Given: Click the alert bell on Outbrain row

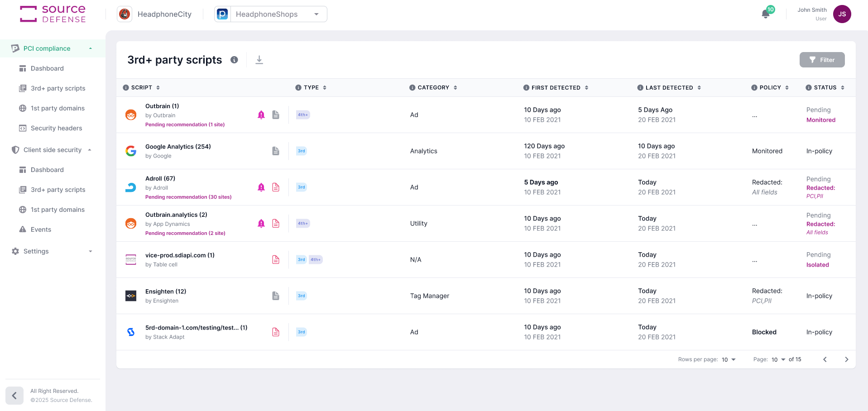Looking at the screenshot, I should tap(261, 115).
